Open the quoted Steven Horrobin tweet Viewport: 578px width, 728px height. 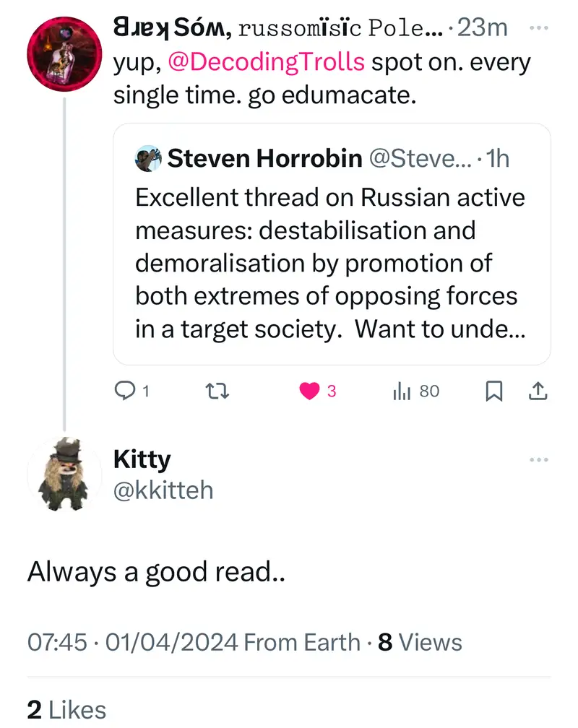[x=331, y=264]
